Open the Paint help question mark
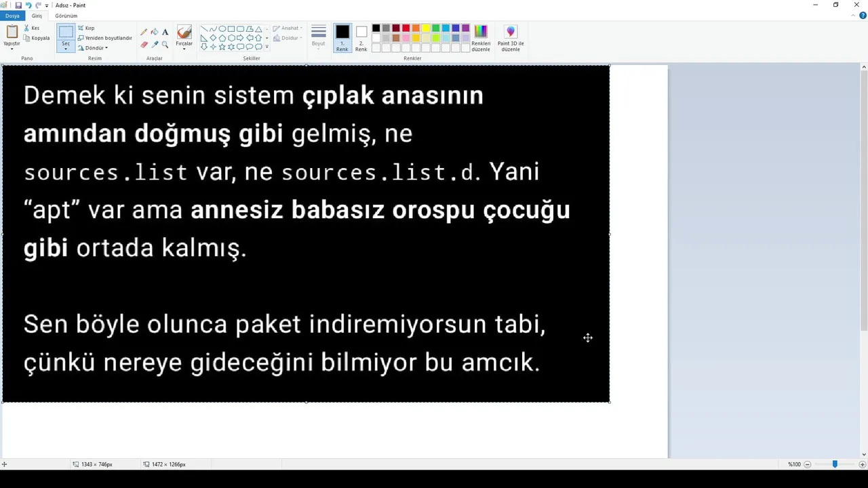This screenshot has height=488, width=868. (x=863, y=15)
